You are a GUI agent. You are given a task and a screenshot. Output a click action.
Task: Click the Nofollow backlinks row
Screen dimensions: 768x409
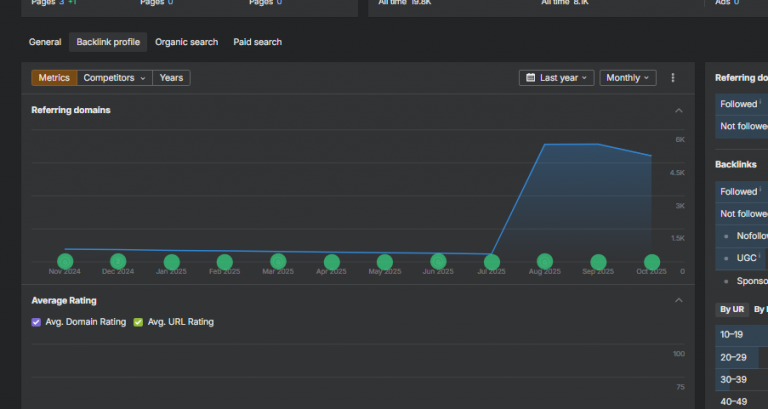[742, 236]
